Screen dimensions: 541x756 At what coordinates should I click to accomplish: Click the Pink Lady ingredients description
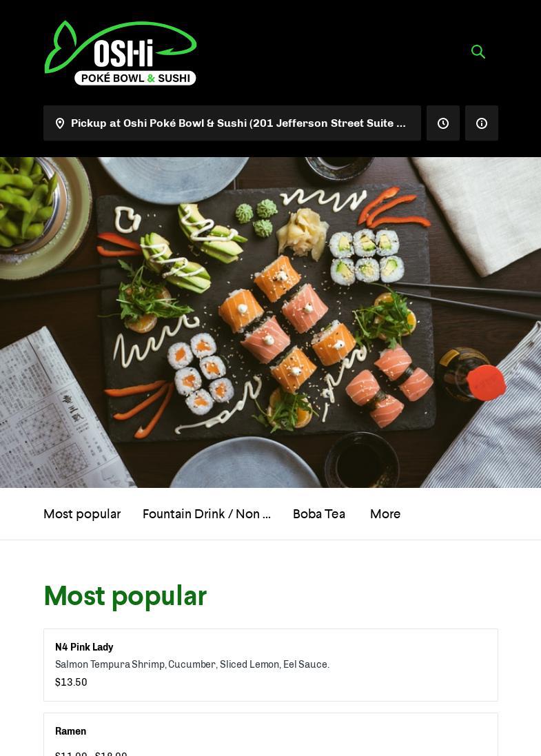[192, 664]
